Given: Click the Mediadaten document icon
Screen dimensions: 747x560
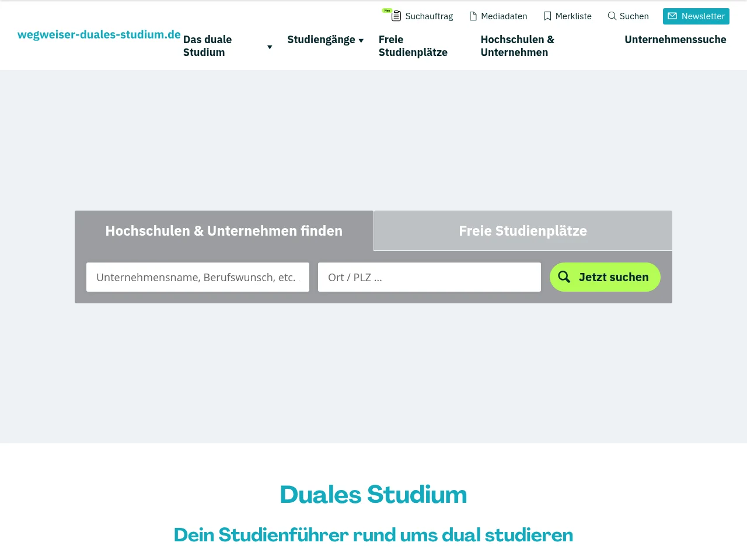Looking at the screenshot, I should tap(473, 16).
